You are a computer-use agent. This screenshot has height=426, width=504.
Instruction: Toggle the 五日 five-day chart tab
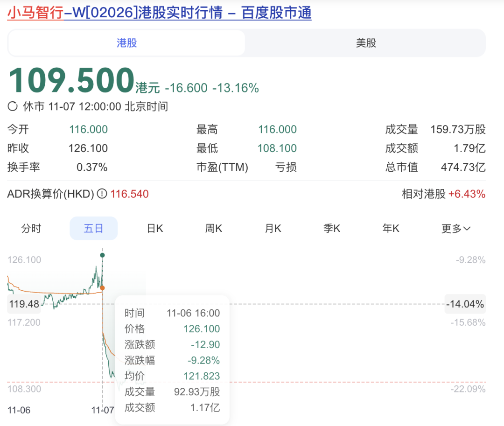[93, 228]
